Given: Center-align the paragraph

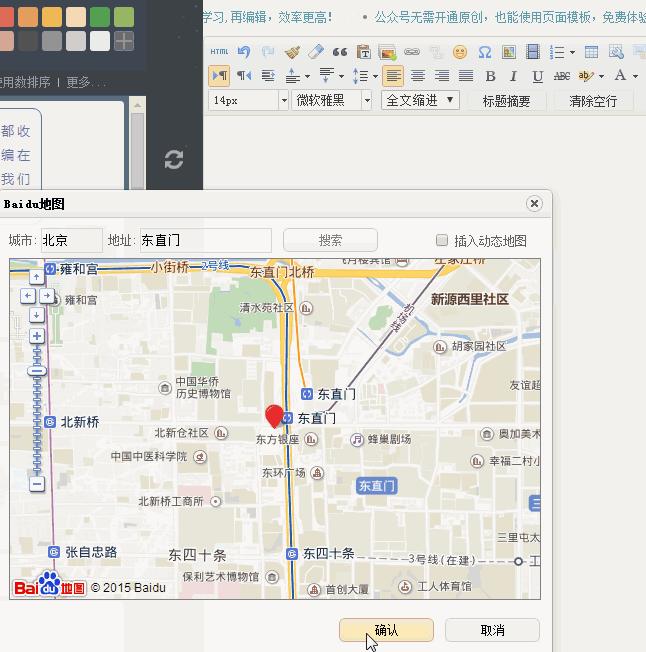Looking at the screenshot, I should click(418, 76).
